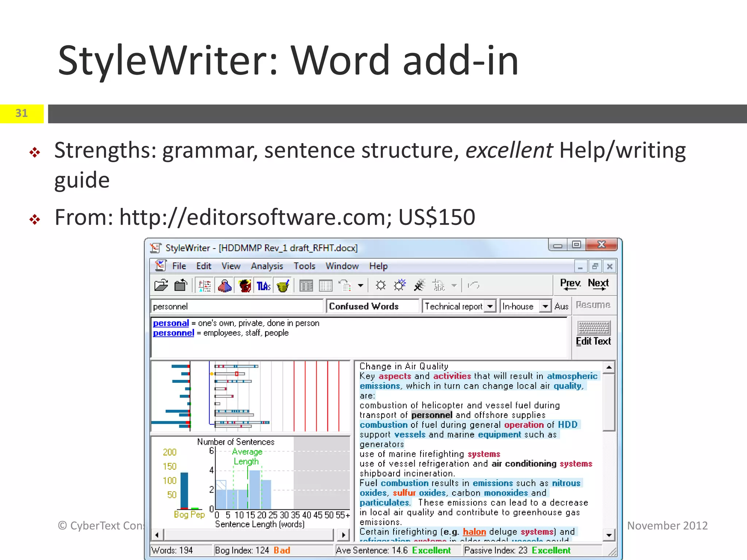747x560 pixels.
Task: Click the Passive Index: 23 Excellent status entry
Action: tap(533, 551)
